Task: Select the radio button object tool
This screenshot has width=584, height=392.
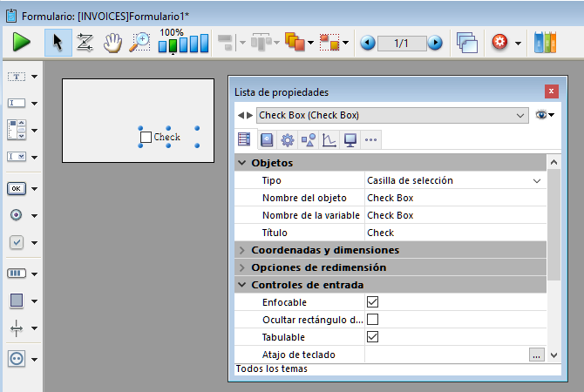Action: click(x=17, y=215)
